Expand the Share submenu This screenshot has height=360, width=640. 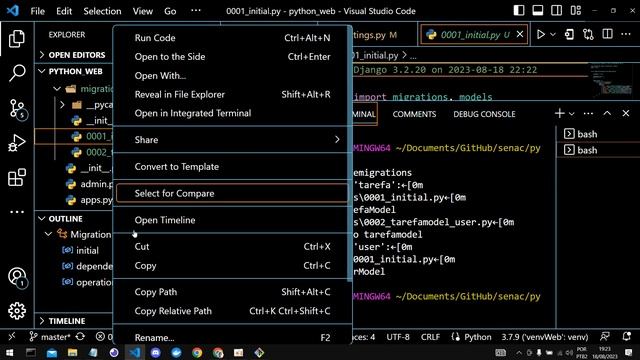point(232,140)
